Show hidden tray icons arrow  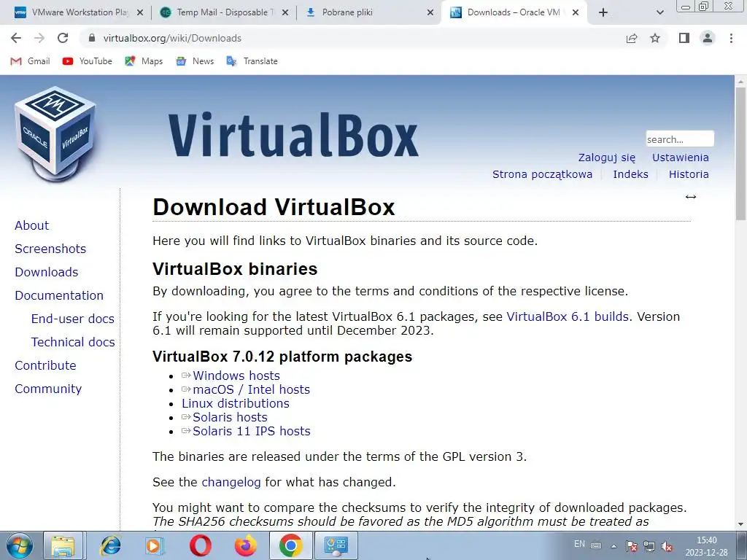pyautogui.click(x=614, y=545)
